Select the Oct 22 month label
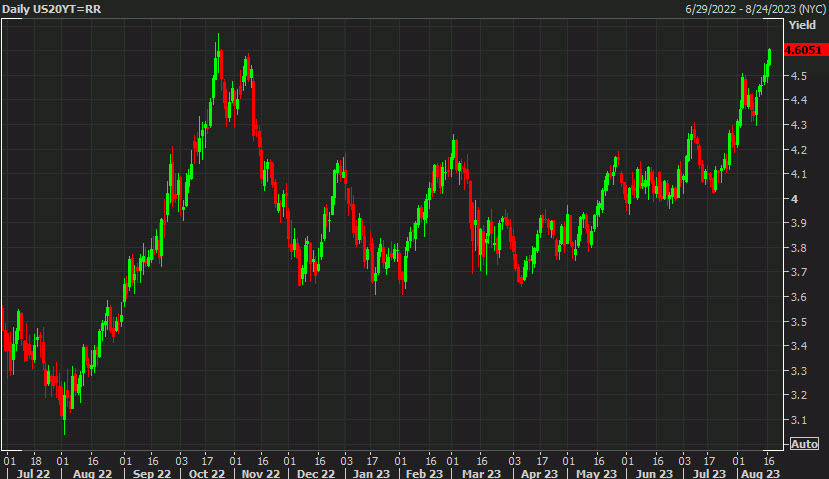This screenshot has width=829, height=479. coord(207,473)
